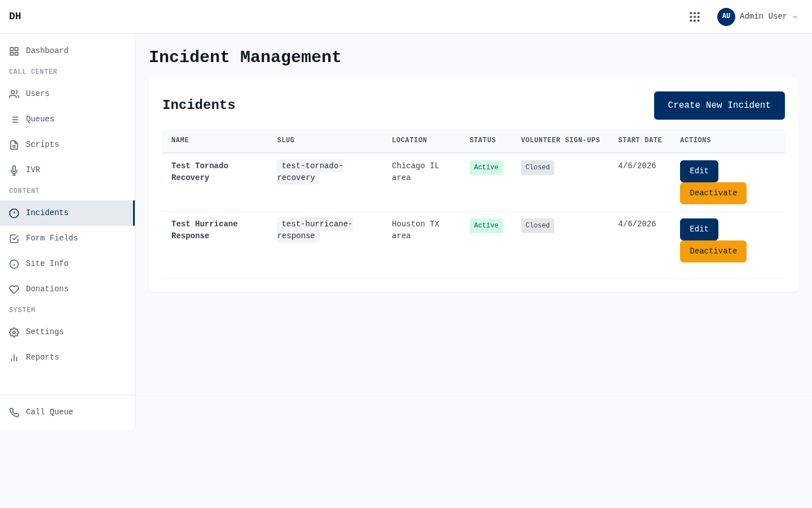The width and height of the screenshot is (812, 508).
Task: Click the Incidents alert icon
Action: point(14,213)
